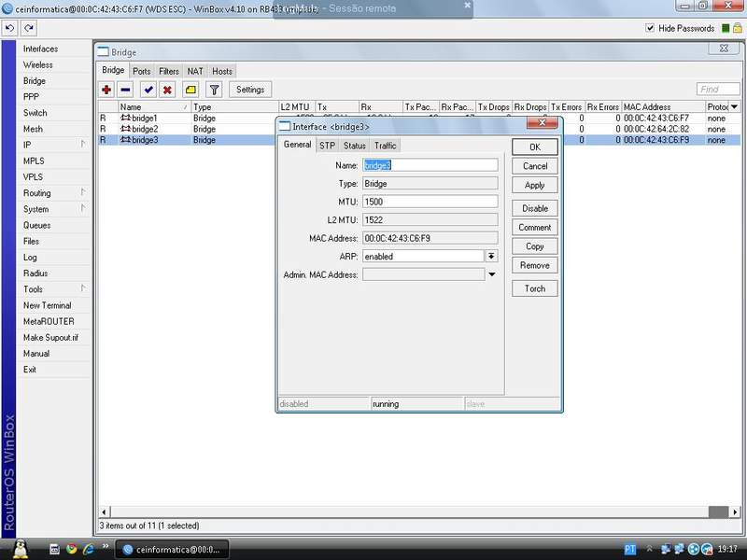Select the bridge1 row in the list

click(145, 119)
